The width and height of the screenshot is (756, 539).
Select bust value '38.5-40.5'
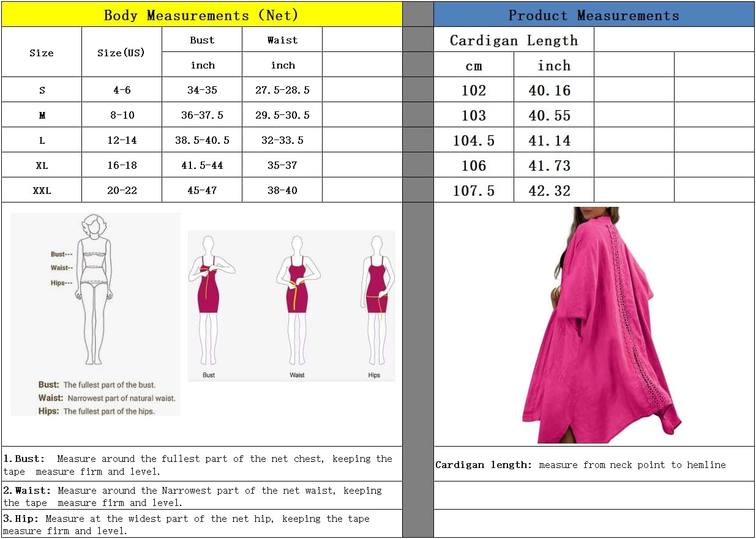[202, 140]
